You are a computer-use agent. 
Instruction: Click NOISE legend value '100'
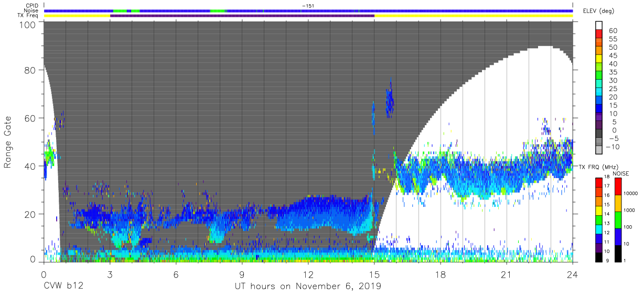(627, 227)
